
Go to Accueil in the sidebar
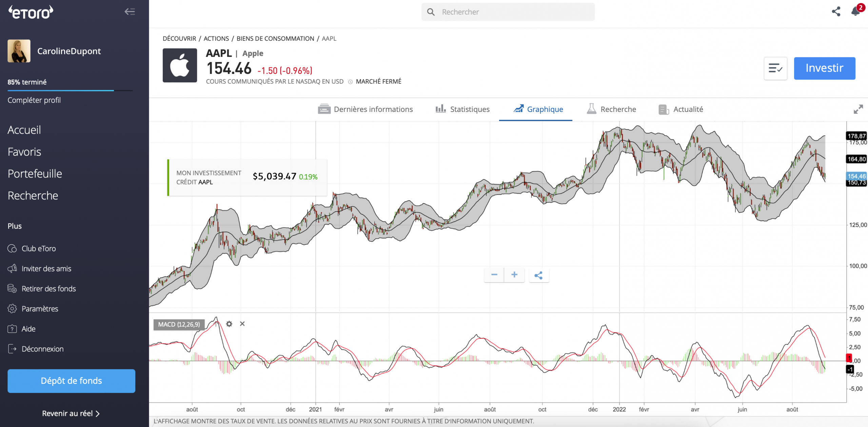(x=24, y=130)
